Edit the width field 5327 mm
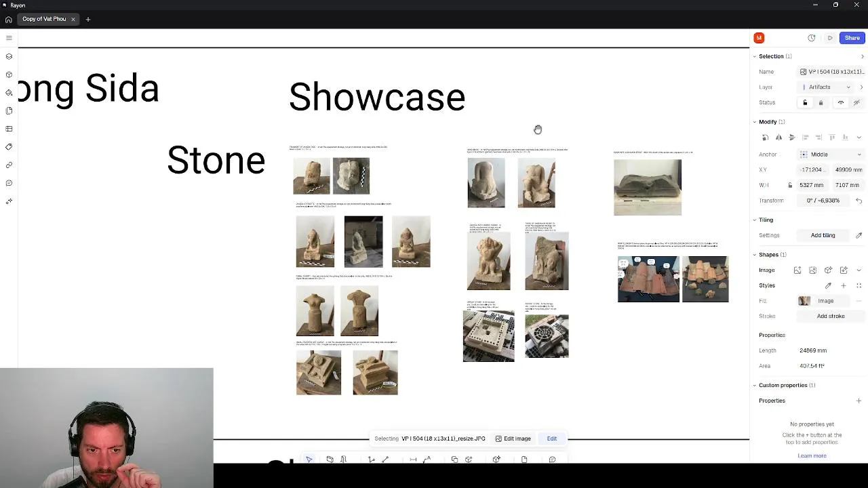This screenshot has height=488, width=868. click(x=812, y=185)
